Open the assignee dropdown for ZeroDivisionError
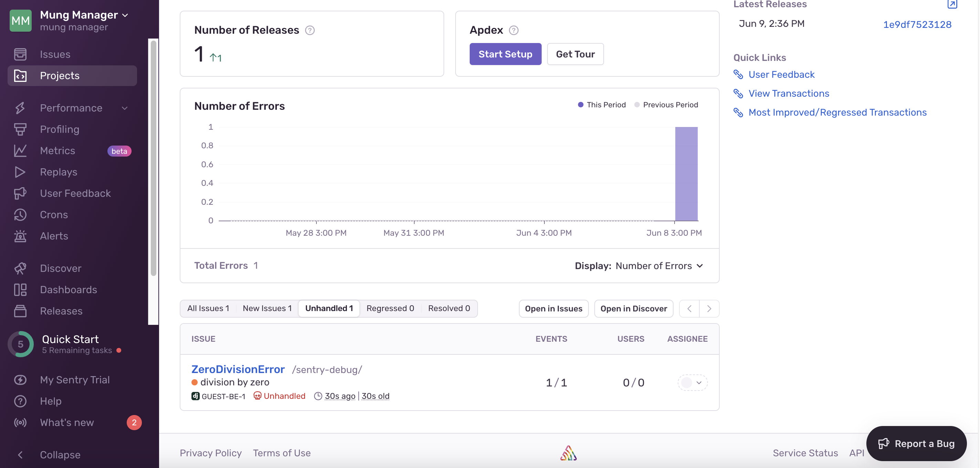 [x=692, y=382]
